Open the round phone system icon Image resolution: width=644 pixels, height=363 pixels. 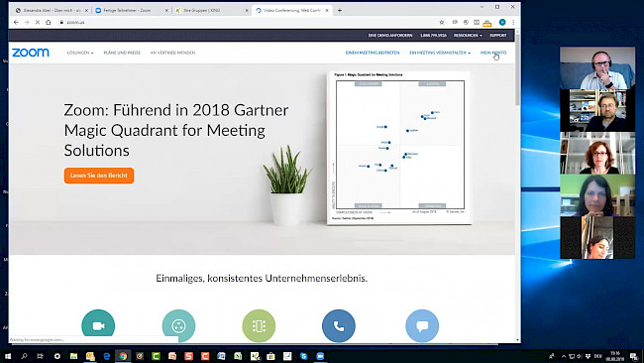(x=339, y=325)
